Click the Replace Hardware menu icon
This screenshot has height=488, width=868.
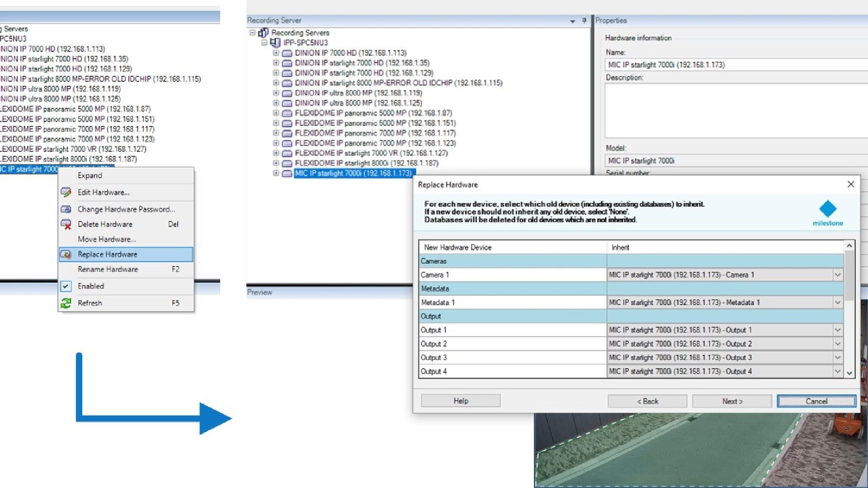66,254
